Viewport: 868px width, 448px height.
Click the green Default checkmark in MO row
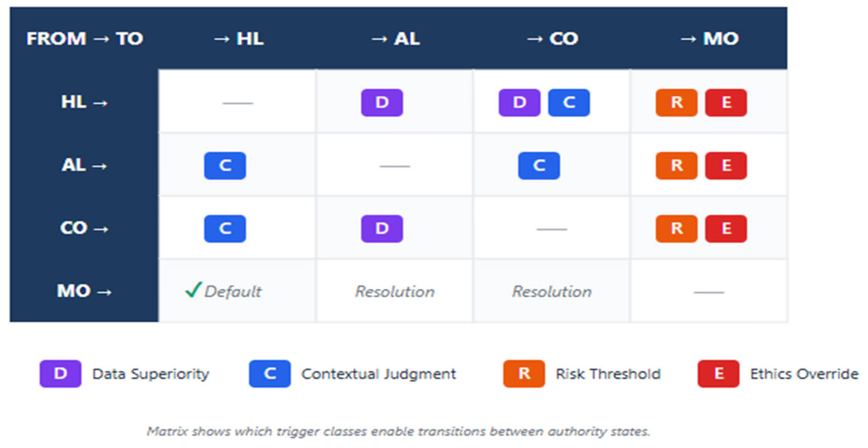pyautogui.click(x=193, y=290)
